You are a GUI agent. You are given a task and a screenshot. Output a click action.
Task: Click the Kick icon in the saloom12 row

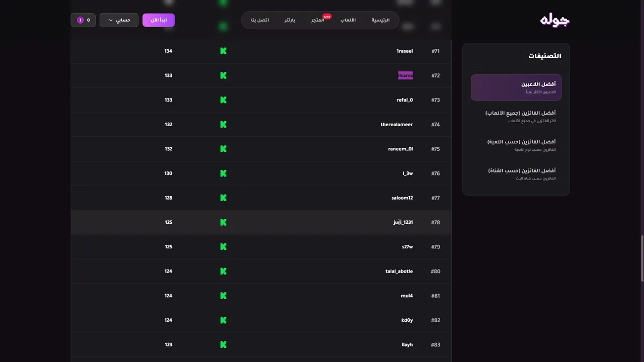click(223, 198)
